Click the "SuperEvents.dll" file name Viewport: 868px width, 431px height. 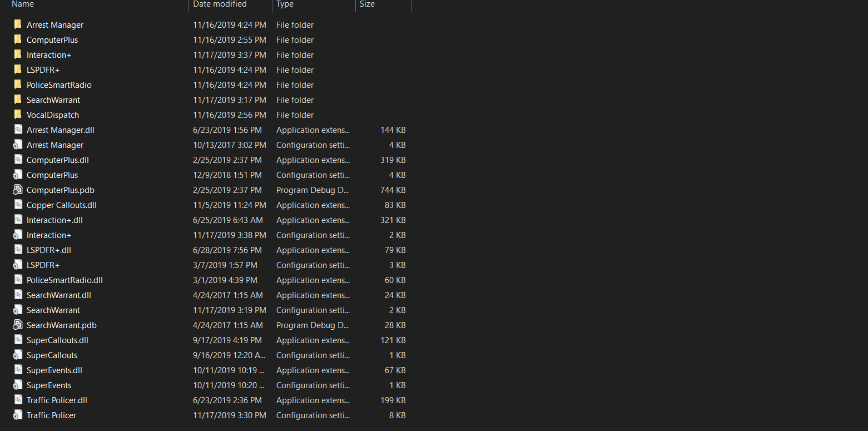coord(54,370)
